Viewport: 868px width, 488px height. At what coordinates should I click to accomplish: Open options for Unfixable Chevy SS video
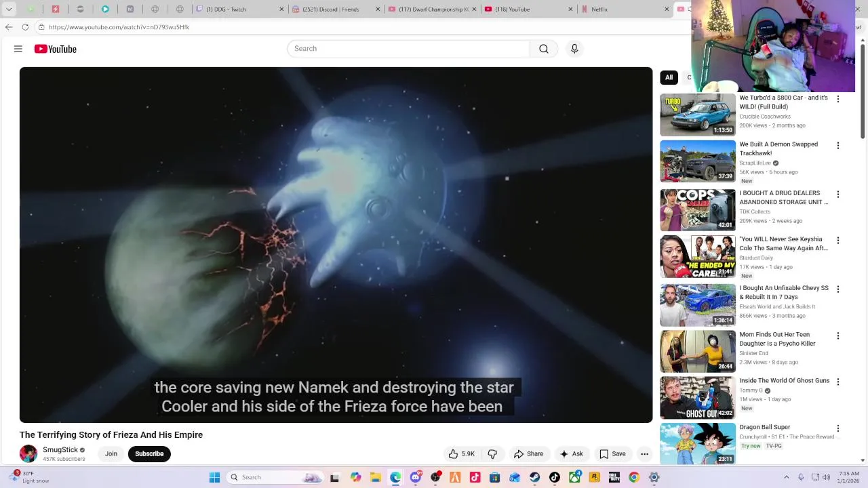point(838,289)
